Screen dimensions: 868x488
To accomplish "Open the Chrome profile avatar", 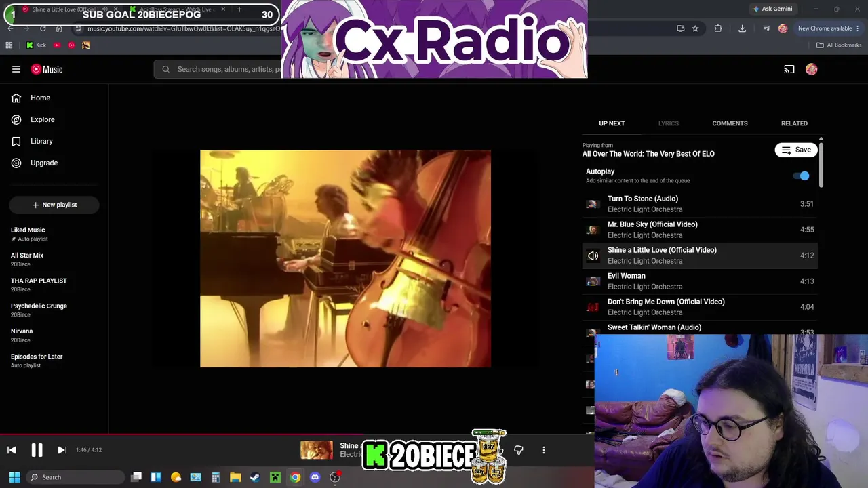I will click(783, 28).
